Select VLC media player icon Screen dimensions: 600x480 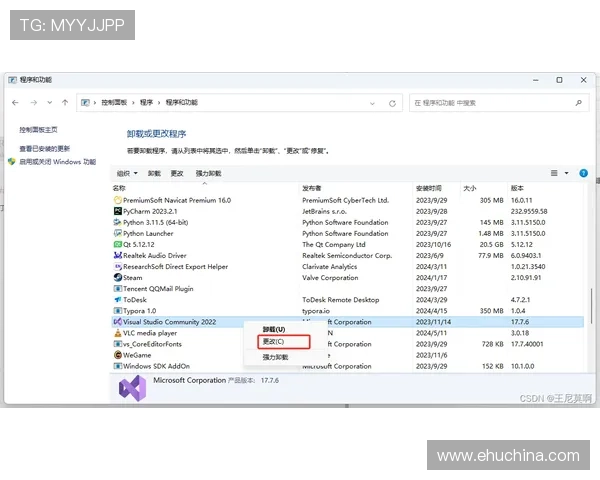[x=118, y=333]
